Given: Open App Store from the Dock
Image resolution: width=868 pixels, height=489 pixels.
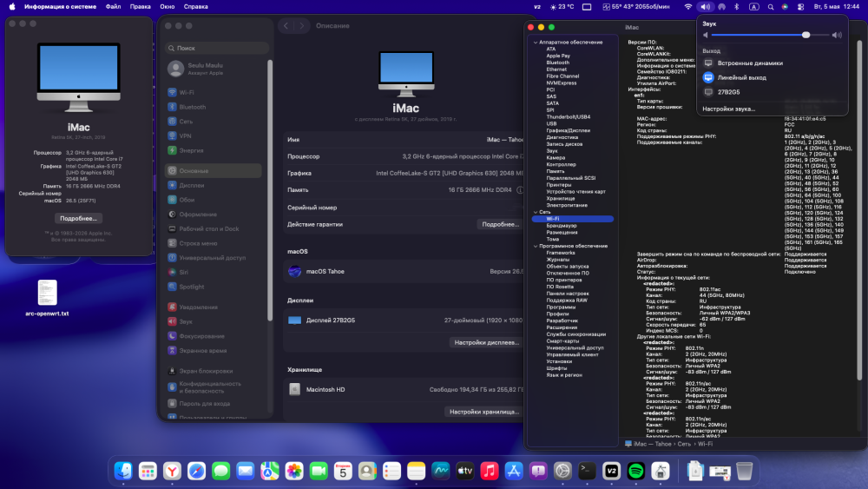Looking at the screenshot, I should click(x=514, y=471).
